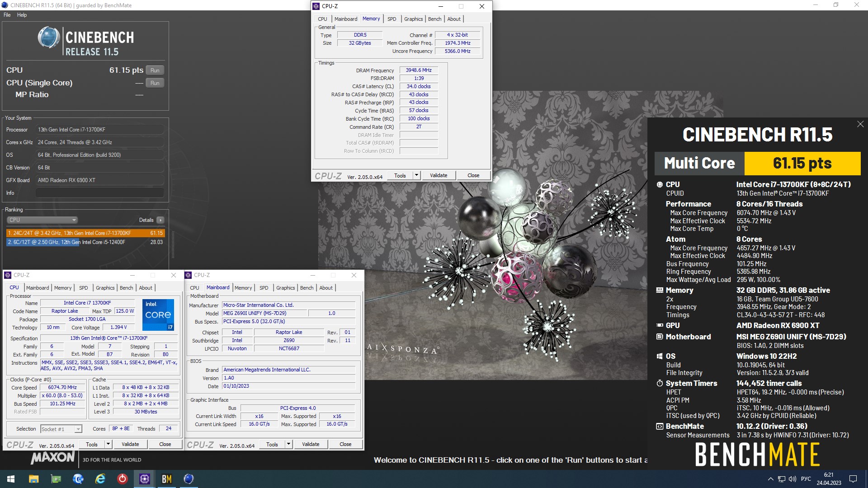Open the red power app taskbar icon
868x488 pixels.
pos(122,479)
